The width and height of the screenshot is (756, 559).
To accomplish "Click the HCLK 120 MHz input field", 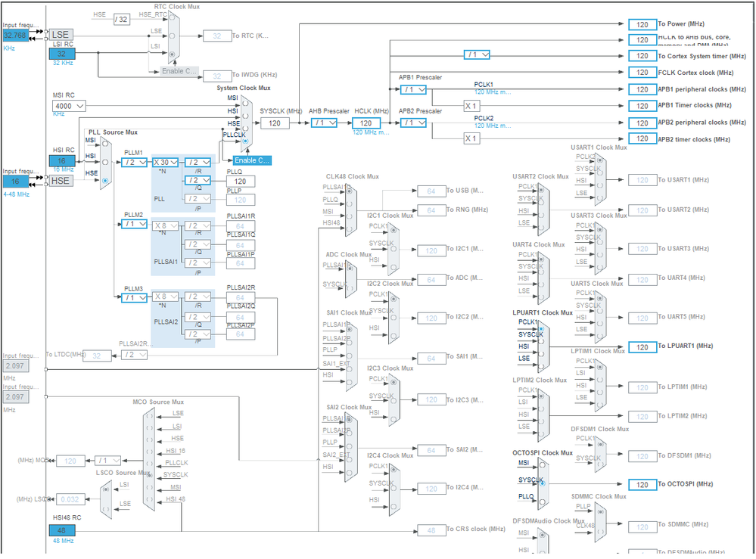I will click(x=366, y=123).
